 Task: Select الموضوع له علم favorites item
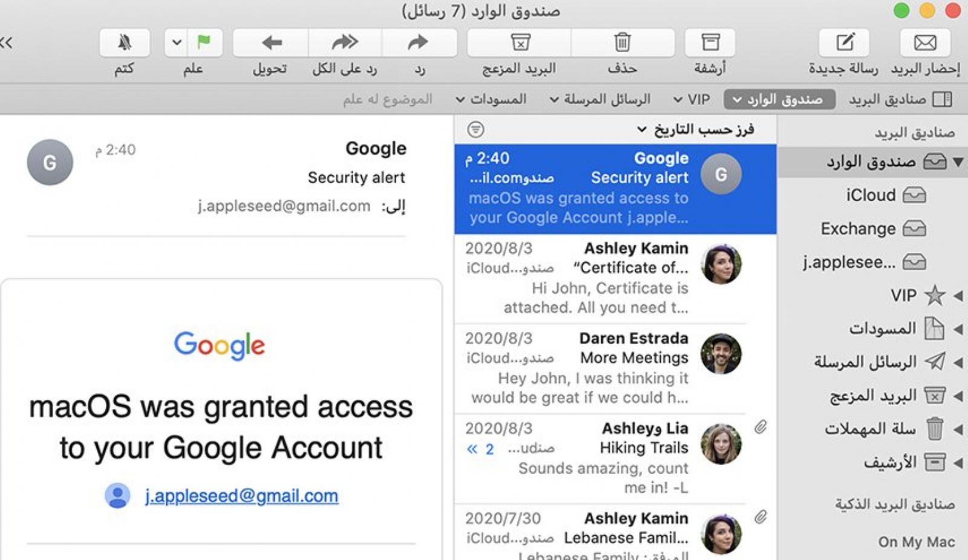coord(387,99)
